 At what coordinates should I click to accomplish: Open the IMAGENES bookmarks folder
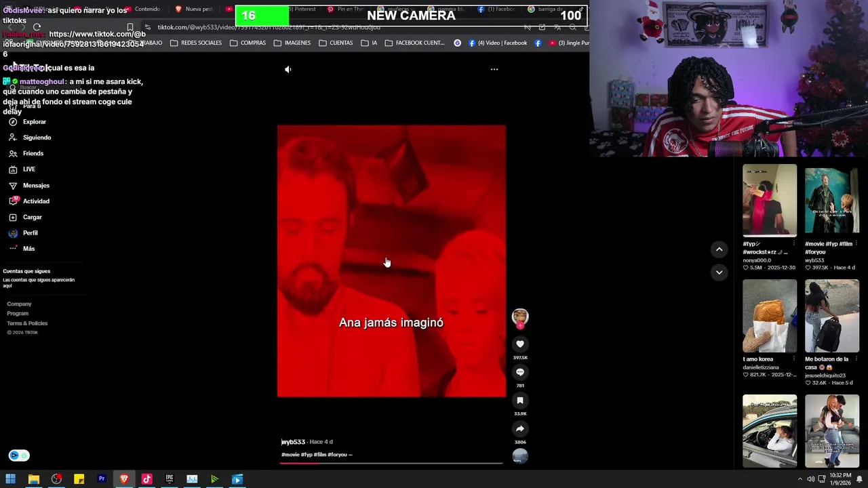click(x=292, y=43)
